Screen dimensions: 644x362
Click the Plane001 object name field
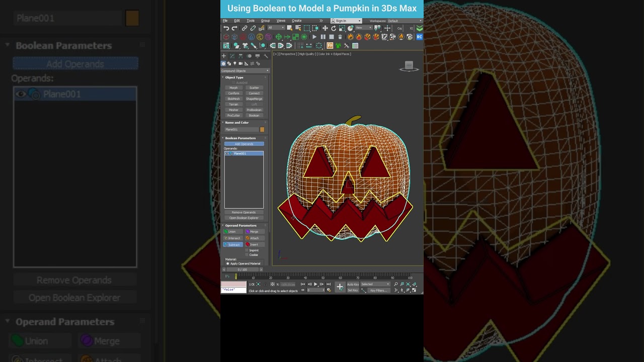(x=241, y=130)
